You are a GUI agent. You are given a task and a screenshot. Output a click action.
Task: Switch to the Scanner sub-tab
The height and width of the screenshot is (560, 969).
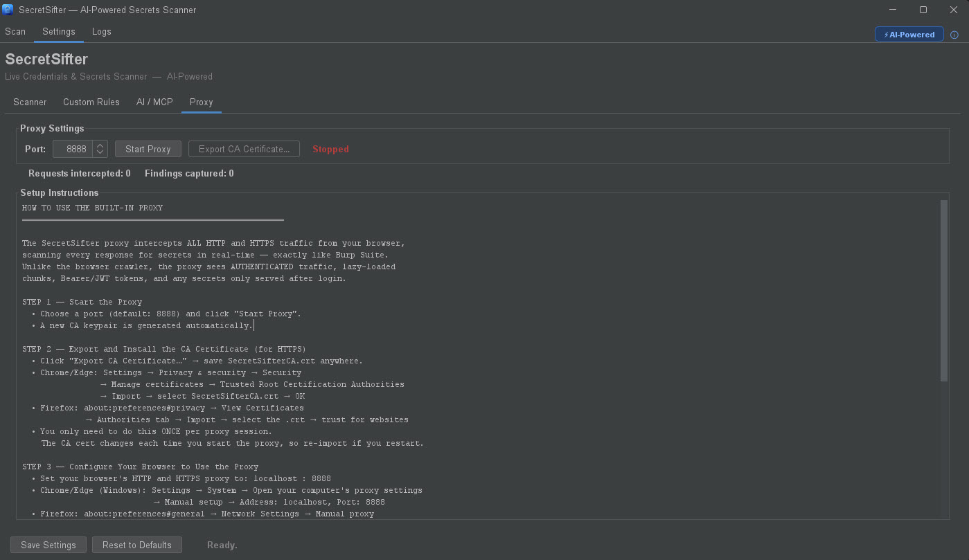tap(30, 102)
